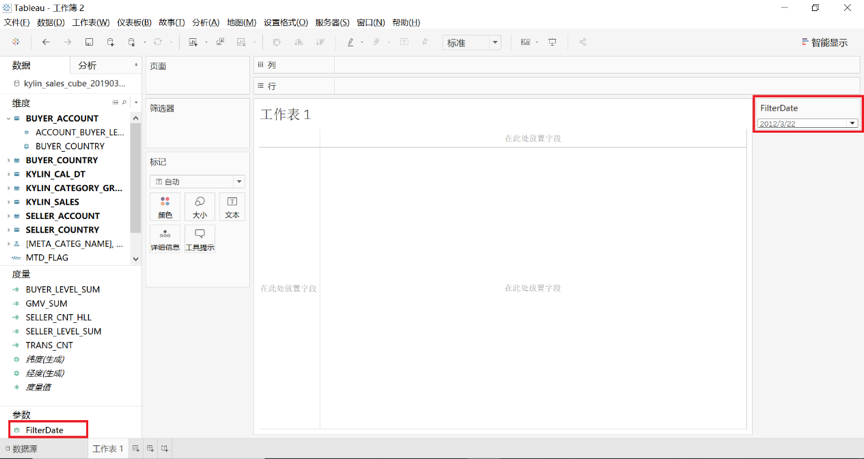Click the undo back arrow in toolbar
Image resolution: width=864 pixels, height=459 pixels.
[46, 43]
